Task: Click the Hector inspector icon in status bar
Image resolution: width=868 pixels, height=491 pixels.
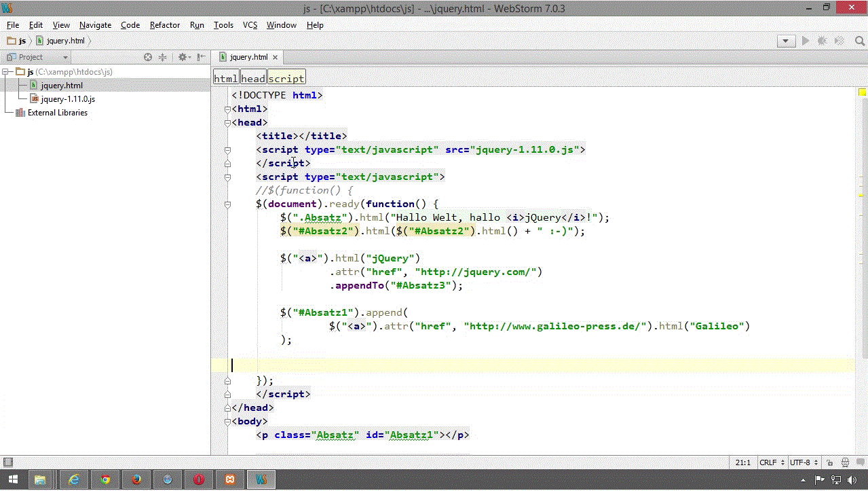Action: coord(844,462)
